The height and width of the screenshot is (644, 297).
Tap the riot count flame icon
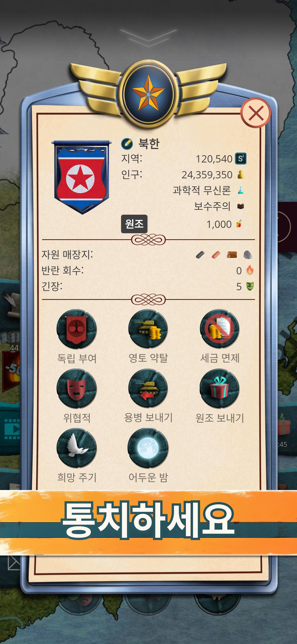click(250, 270)
